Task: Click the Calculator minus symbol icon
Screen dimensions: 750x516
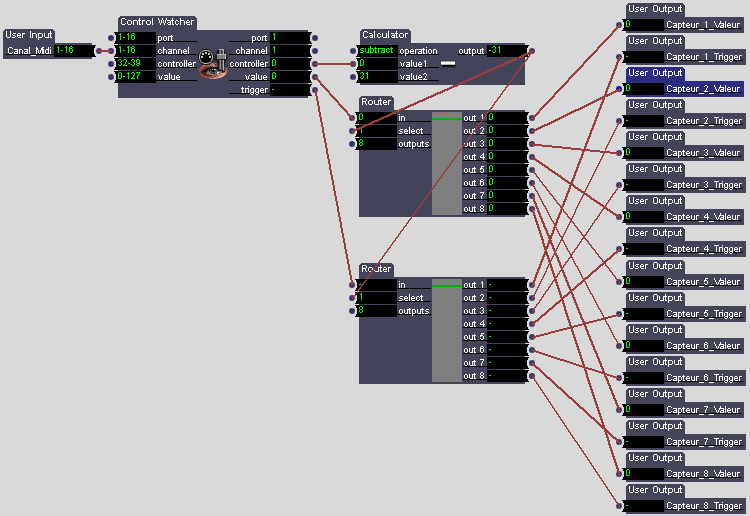Action: point(448,63)
